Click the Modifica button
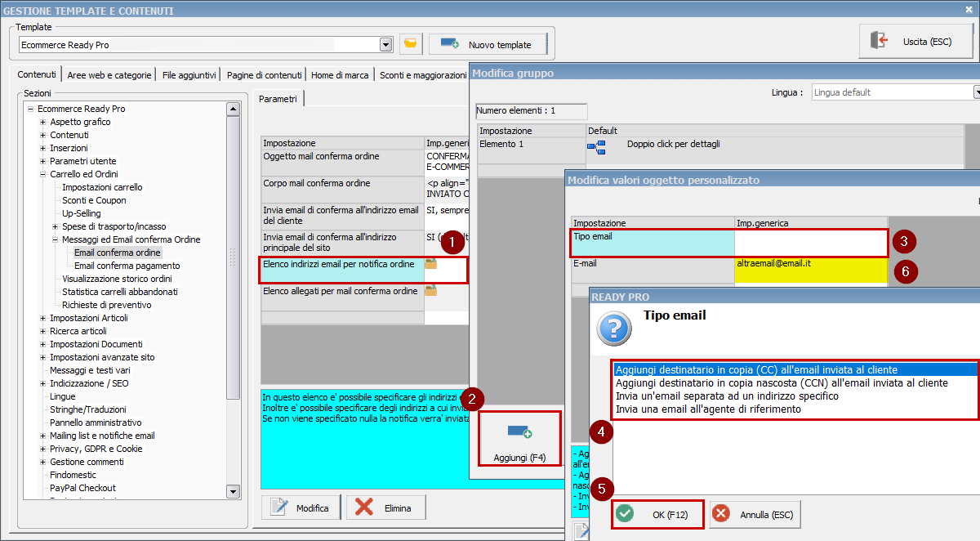This screenshot has width=980, height=541. 300,507
